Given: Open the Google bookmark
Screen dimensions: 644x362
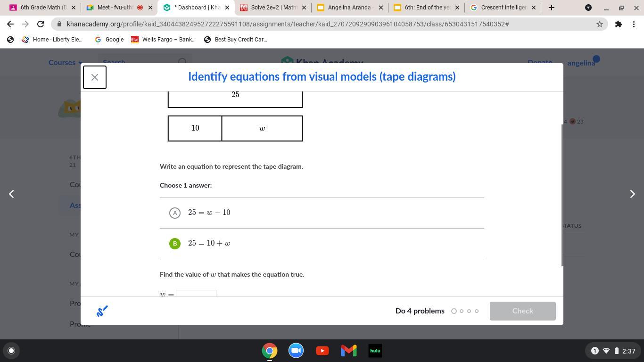Looking at the screenshot, I should coord(109,40).
